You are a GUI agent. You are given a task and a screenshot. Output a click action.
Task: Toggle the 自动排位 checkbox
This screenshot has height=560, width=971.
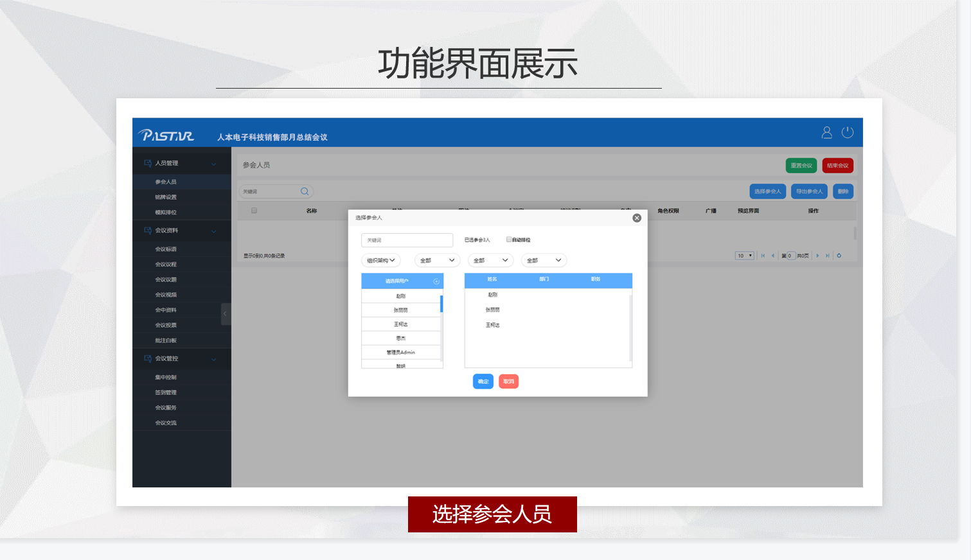click(509, 240)
